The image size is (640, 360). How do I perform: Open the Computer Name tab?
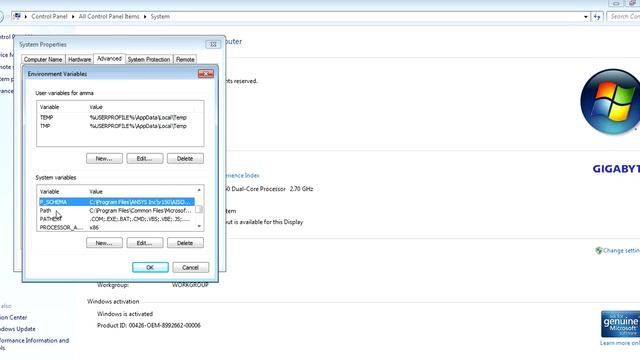[43, 60]
